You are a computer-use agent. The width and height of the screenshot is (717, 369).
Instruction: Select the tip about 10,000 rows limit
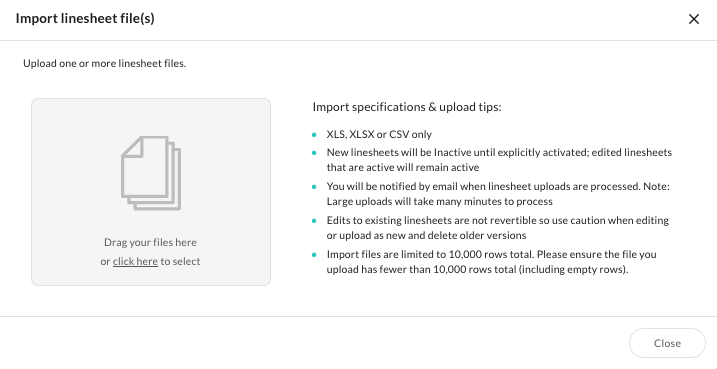[492, 262]
